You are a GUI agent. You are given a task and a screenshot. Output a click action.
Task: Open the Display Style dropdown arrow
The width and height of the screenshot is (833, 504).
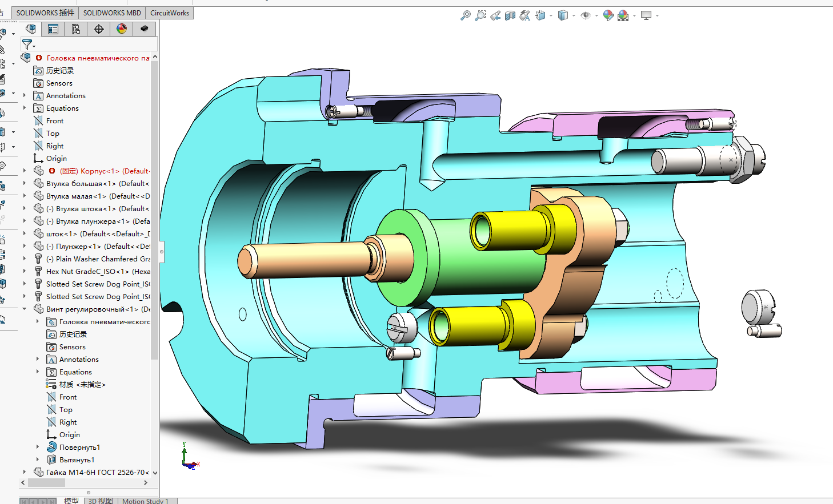coord(574,16)
